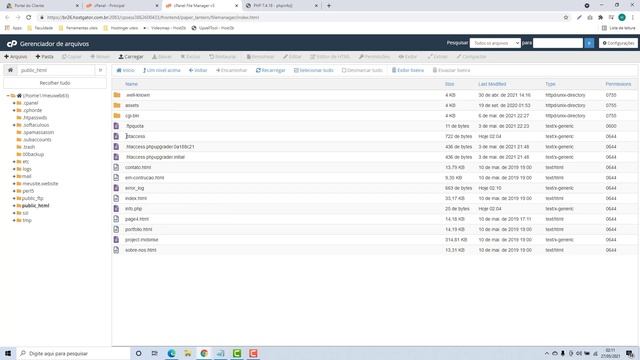Click Compactar toolbar button
This screenshot has height=360, width=640.
[471, 56]
